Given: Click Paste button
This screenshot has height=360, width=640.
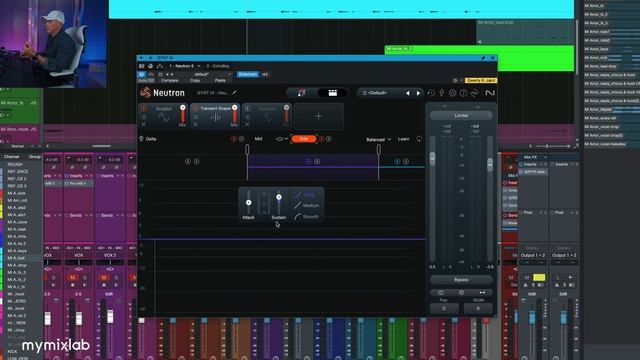Looking at the screenshot, I should coord(220,81).
